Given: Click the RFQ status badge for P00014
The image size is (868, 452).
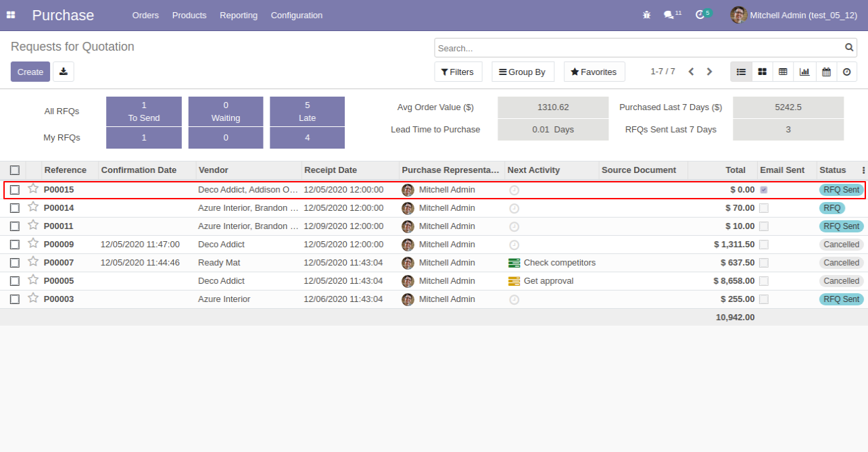Looking at the screenshot, I should pos(832,208).
